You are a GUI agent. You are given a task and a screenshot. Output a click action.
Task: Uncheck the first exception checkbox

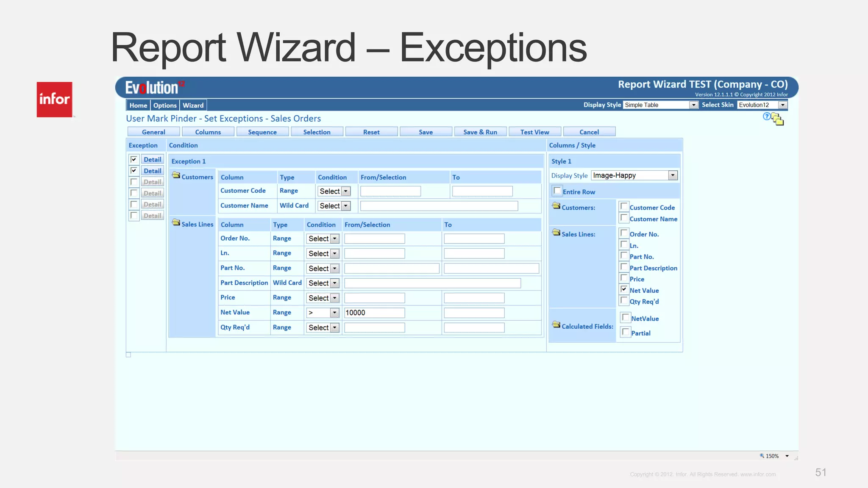pyautogui.click(x=134, y=159)
